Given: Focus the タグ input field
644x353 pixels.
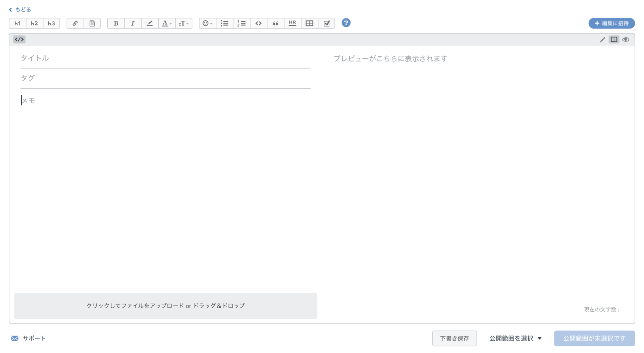Looking at the screenshot, I should point(165,78).
